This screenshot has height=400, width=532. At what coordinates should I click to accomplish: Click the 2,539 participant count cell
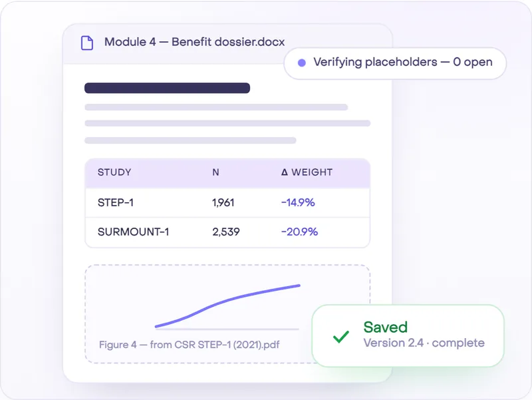coord(226,232)
